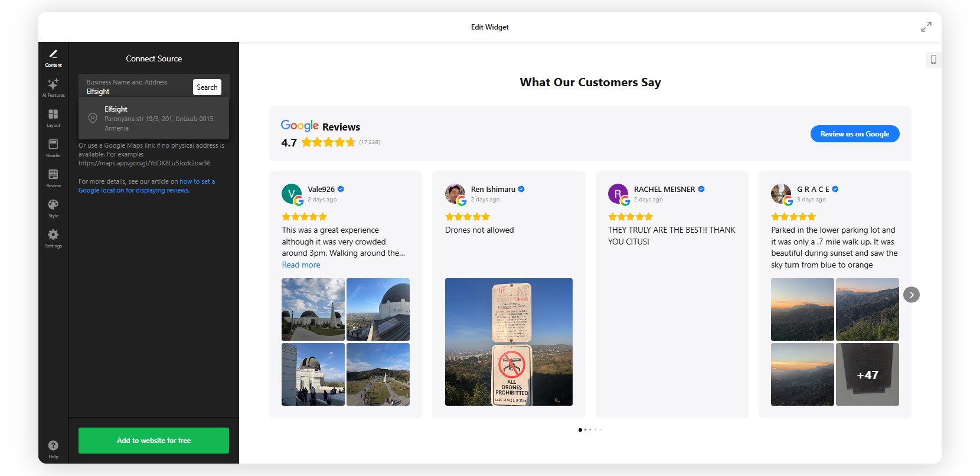
Task: Open Vale926 reviewer name link
Action: click(321, 189)
